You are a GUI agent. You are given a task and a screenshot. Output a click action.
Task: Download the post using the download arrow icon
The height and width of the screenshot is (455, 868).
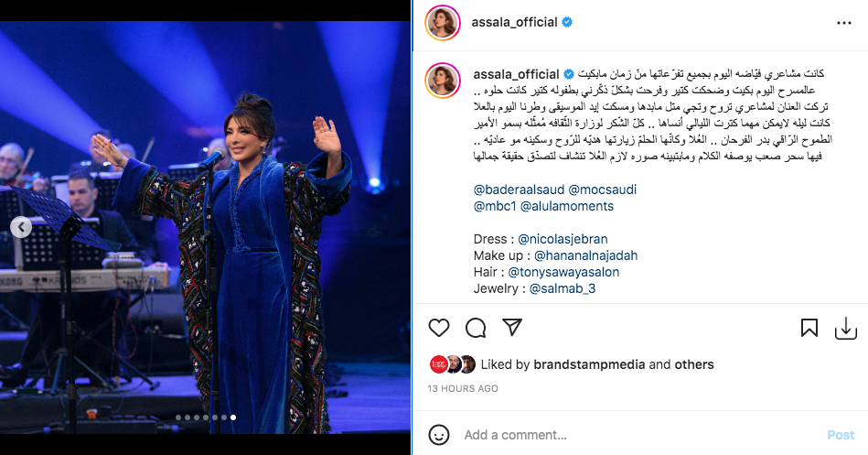click(845, 328)
